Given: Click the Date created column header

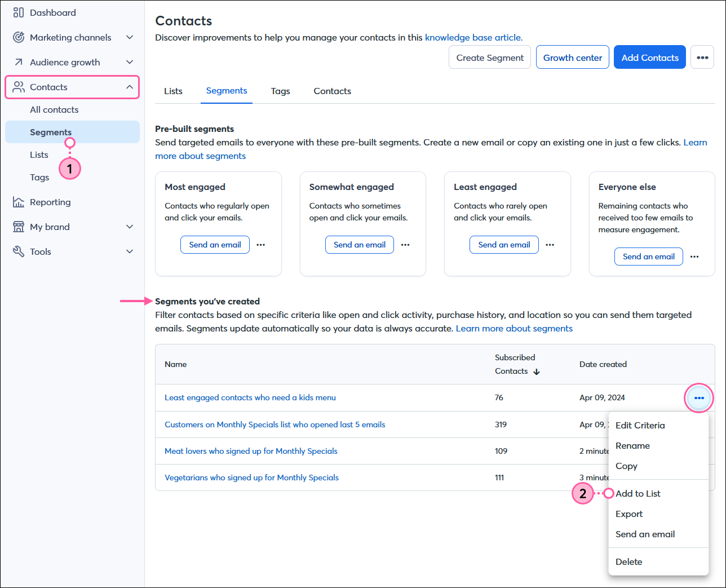Looking at the screenshot, I should point(603,364).
